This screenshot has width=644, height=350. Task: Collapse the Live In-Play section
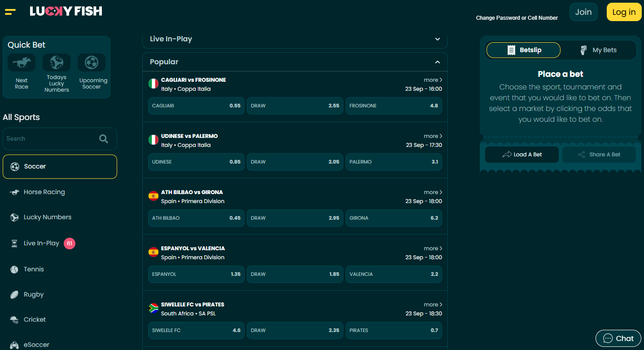pos(437,39)
